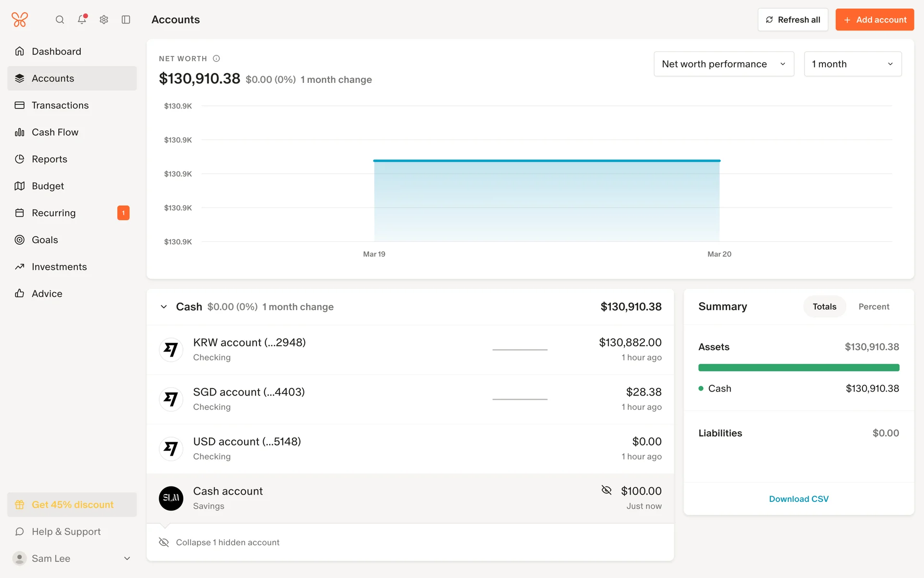Collapse the Cash accounts group
The width and height of the screenshot is (924, 578).
point(164,307)
